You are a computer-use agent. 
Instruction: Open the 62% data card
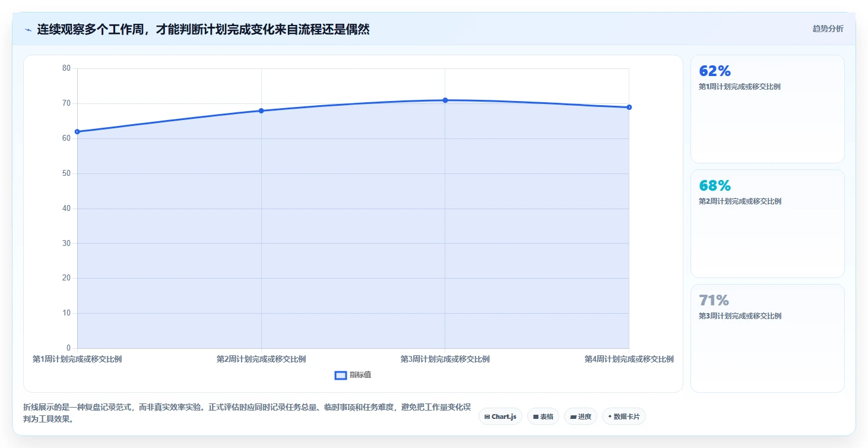coord(767,109)
